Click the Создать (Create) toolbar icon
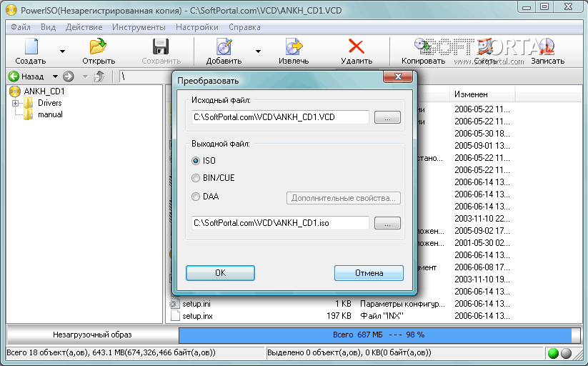Image resolution: width=588 pixels, height=366 pixels. coord(30,47)
